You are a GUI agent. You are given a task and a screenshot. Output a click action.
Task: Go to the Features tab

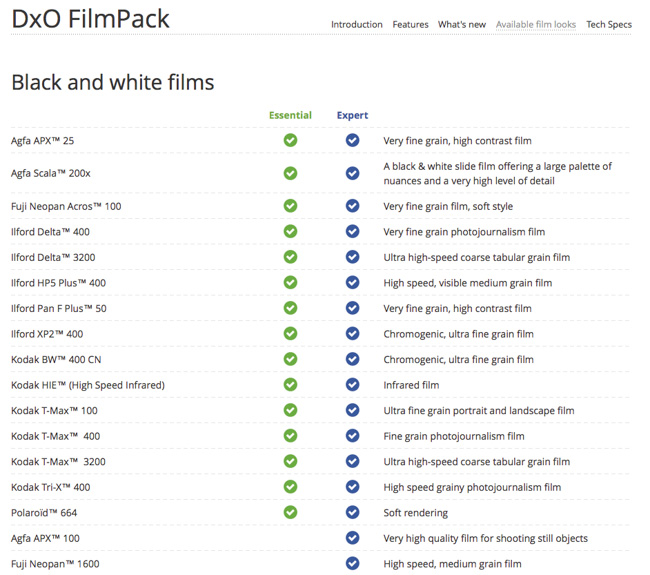coord(410,24)
